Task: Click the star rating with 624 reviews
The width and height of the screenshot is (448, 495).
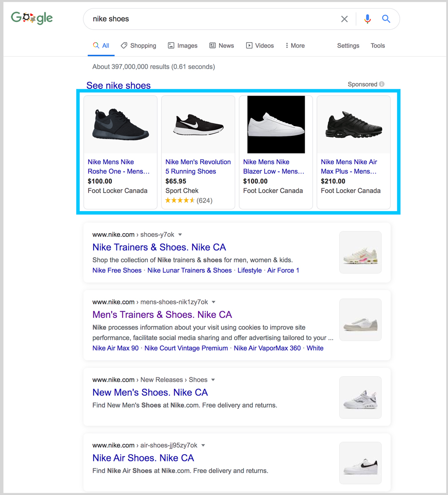Action: 189,200
